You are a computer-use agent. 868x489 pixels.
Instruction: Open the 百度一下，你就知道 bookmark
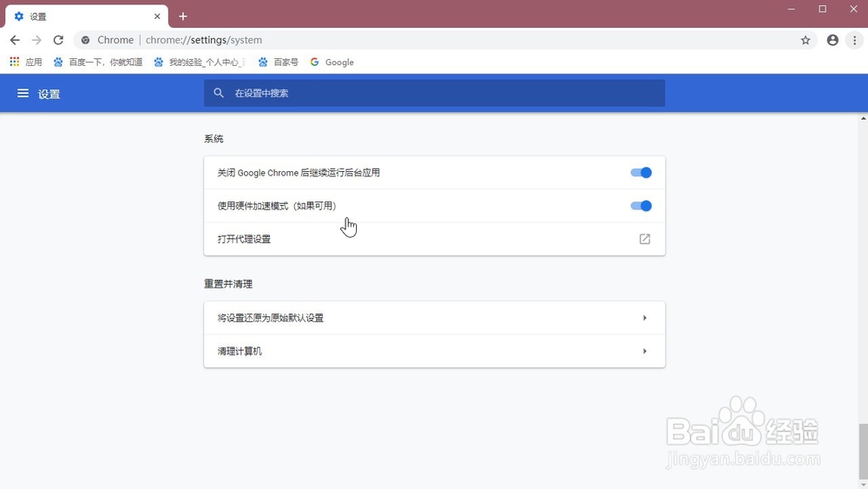[x=98, y=62]
